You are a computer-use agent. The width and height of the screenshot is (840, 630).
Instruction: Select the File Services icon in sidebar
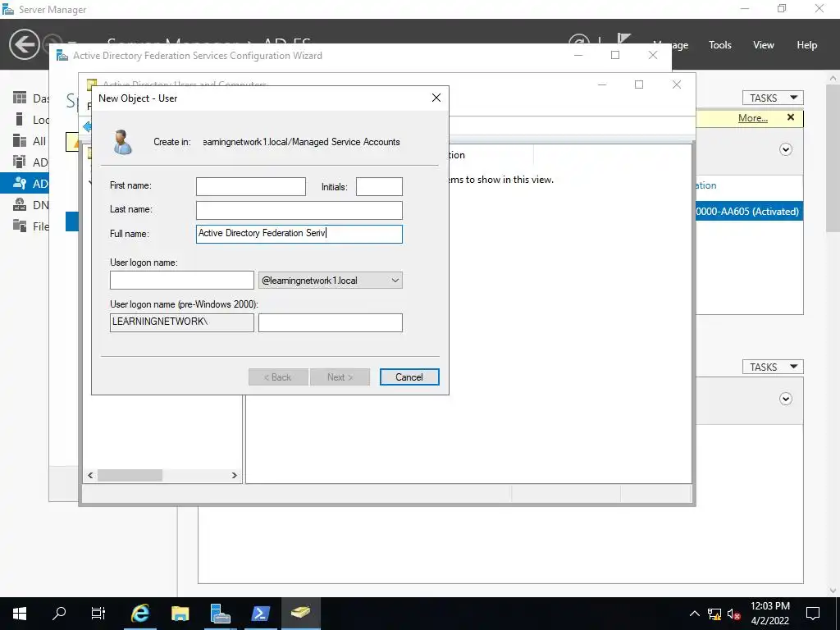coord(20,226)
